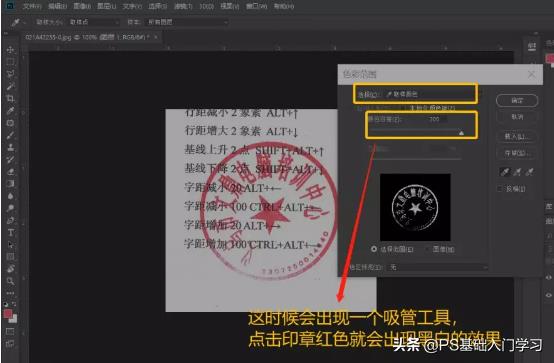Open the Select (取样颜色) dropdown
Image resolution: width=554 pixels, height=363 pixels.
(x=429, y=94)
